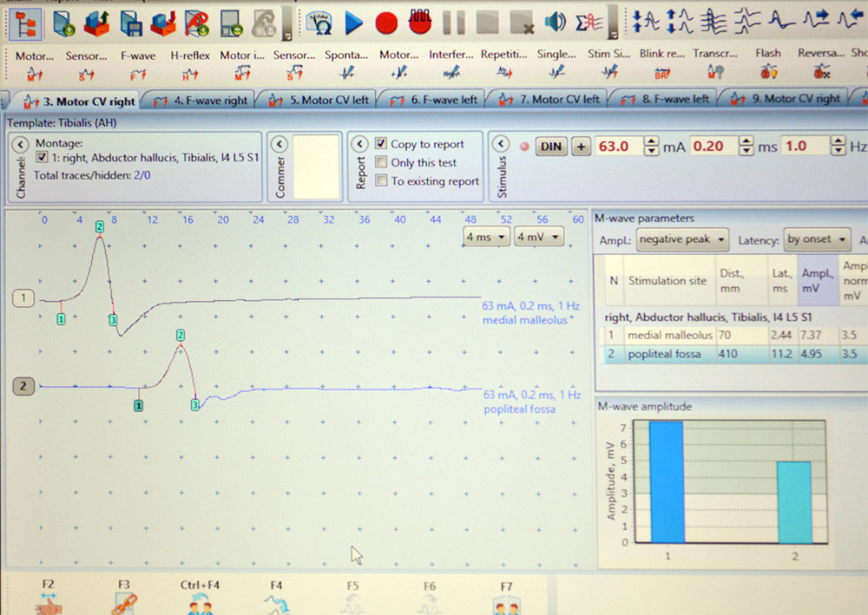Open the Spontaneous activity test template

click(x=346, y=63)
